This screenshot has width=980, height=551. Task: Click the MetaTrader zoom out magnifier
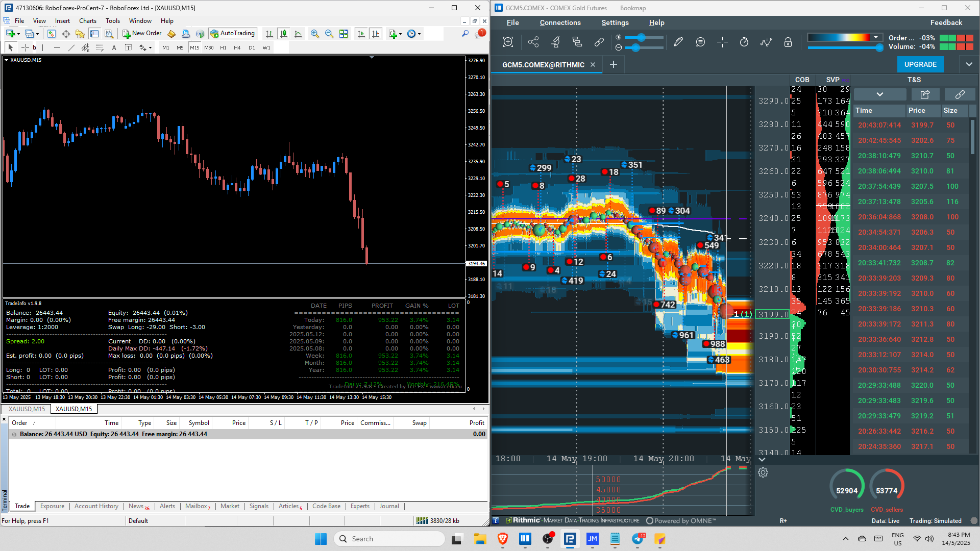(x=329, y=34)
